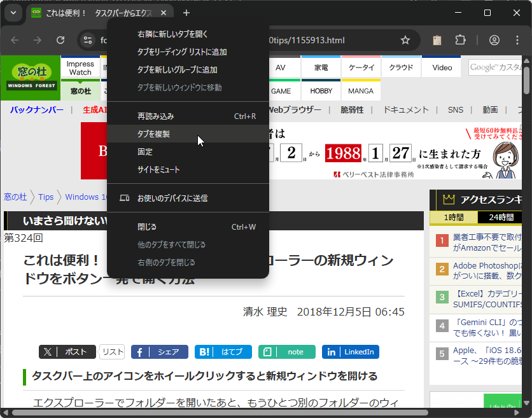Open the Extensions puzzle piece icon

point(460,39)
